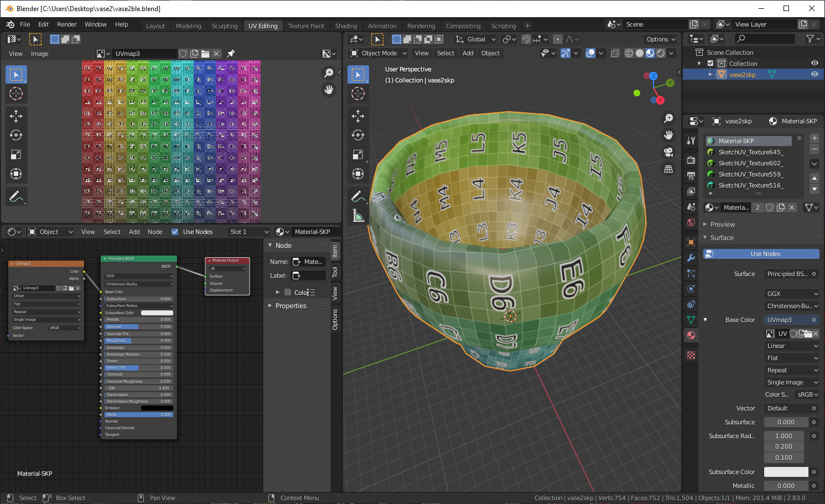Screen dimensions: 825x504
Task: Open the Object Mode dropdown
Action: (x=378, y=53)
